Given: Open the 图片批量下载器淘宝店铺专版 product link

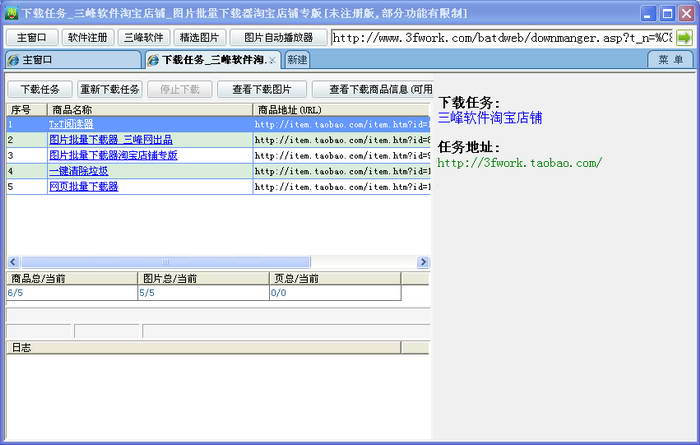Looking at the screenshot, I should pyautogui.click(x=113, y=155).
